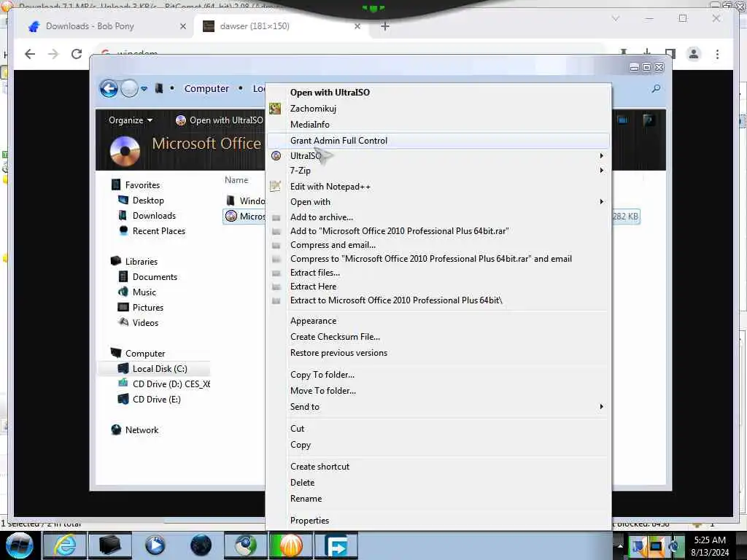This screenshot has width=747, height=560.
Task: Click the Microsoft Office disc icon
Action: pos(125,150)
